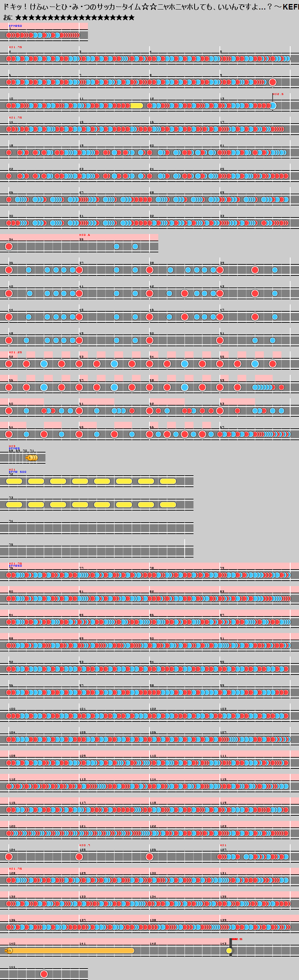The height and width of the screenshot is (980, 299).
Task: Click the HS1.75 label above measure 128
Action: pyautogui.click(x=16, y=869)
